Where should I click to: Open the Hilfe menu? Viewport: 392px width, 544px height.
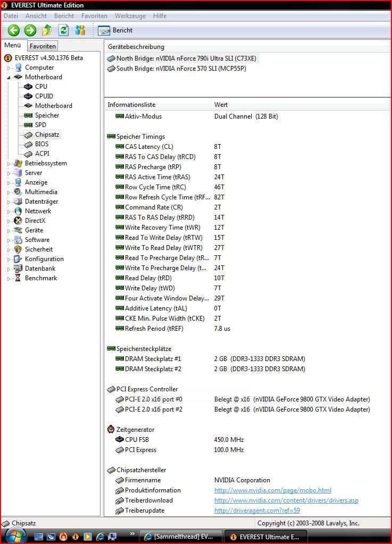pyautogui.click(x=160, y=16)
